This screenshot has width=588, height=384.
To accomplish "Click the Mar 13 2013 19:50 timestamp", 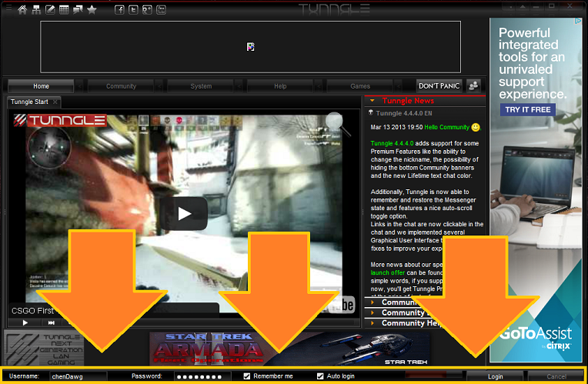I will [x=396, y=127].
